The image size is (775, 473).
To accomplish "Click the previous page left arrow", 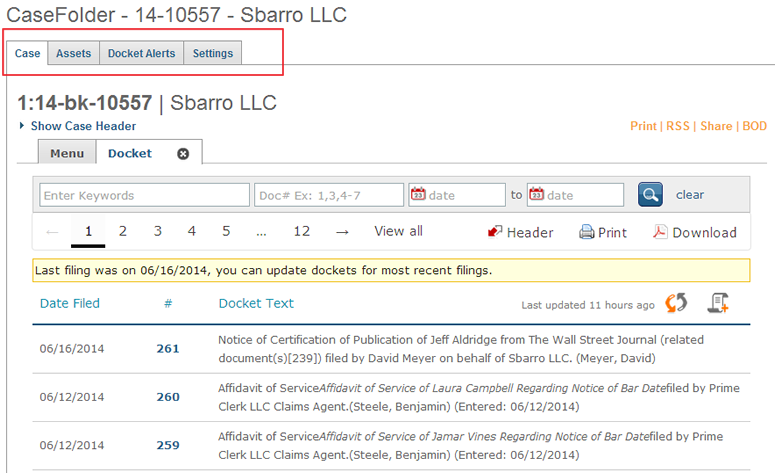I will [52, 232].
